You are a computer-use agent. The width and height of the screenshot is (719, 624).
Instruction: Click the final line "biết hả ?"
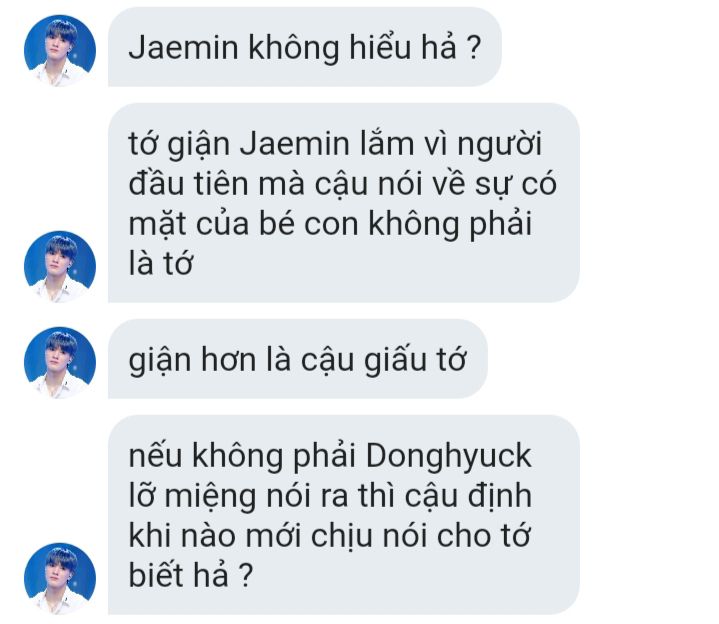click(x=191, y=575)
